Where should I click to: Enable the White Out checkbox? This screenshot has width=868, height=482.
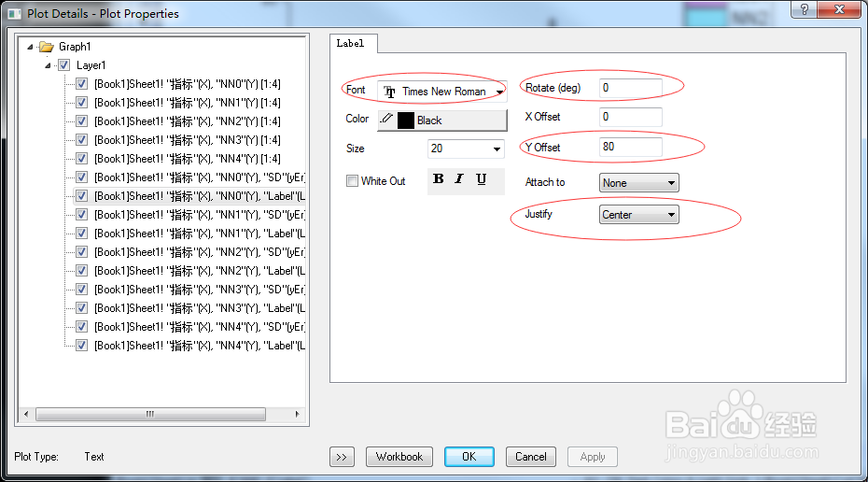(352, 181)
